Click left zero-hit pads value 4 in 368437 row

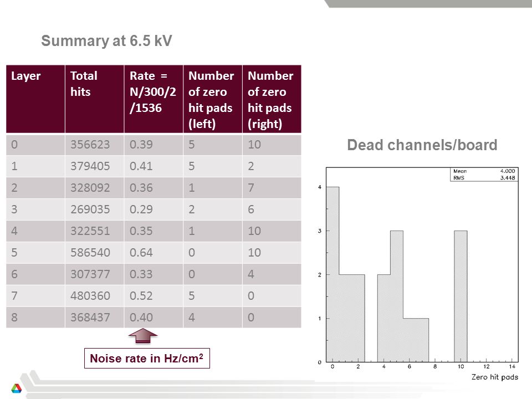pos(192,317)
